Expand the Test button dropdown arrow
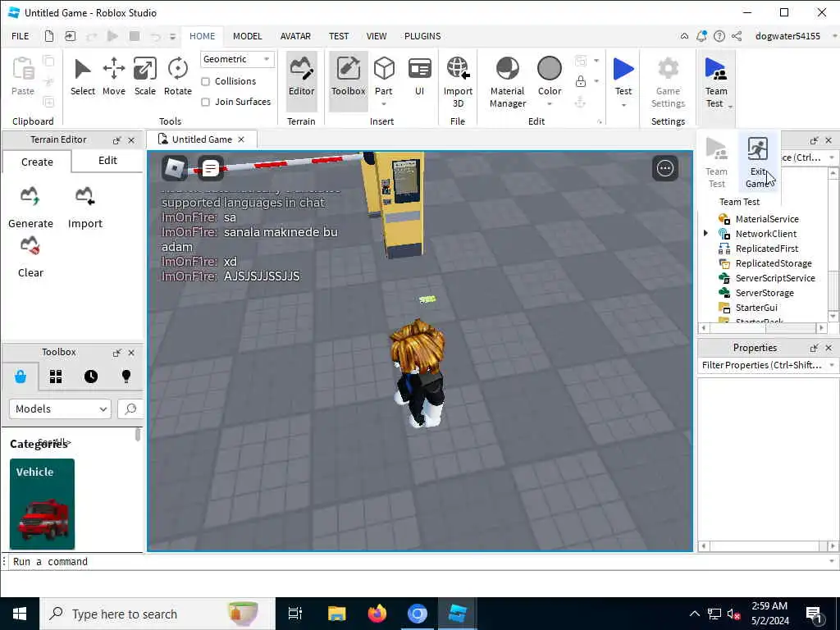Screen dimensions: 840x630 [623, 106]
